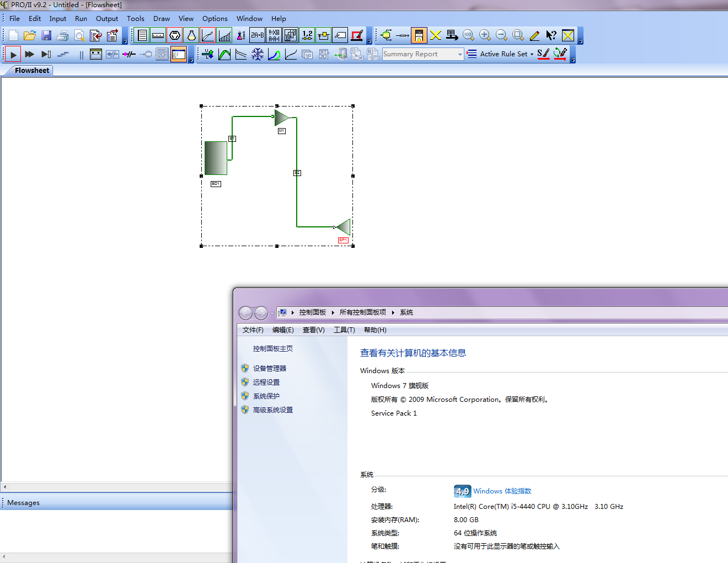This screenshot has height=563, width=728.
Task: Click the New file icon
Action: (13, 36)
